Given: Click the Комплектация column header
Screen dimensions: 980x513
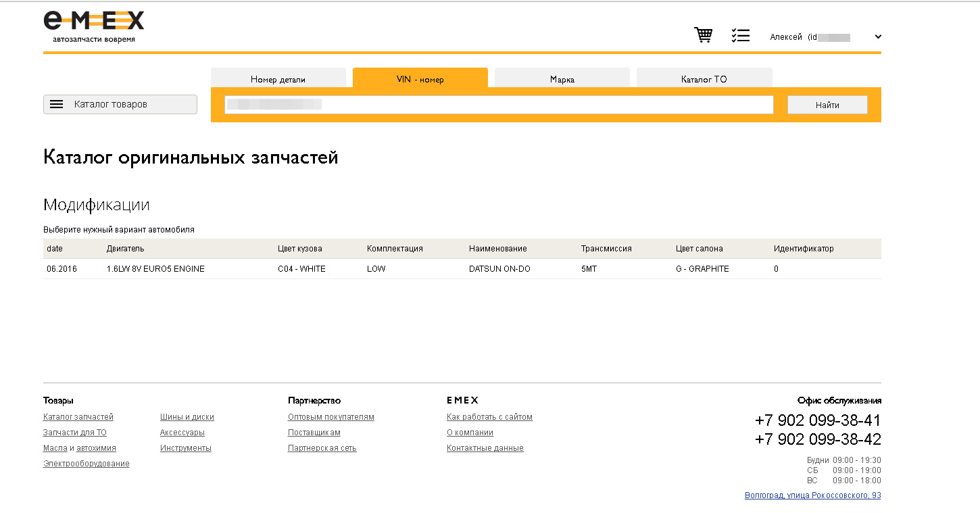Looking at the screenshot, I should (395, 249).
